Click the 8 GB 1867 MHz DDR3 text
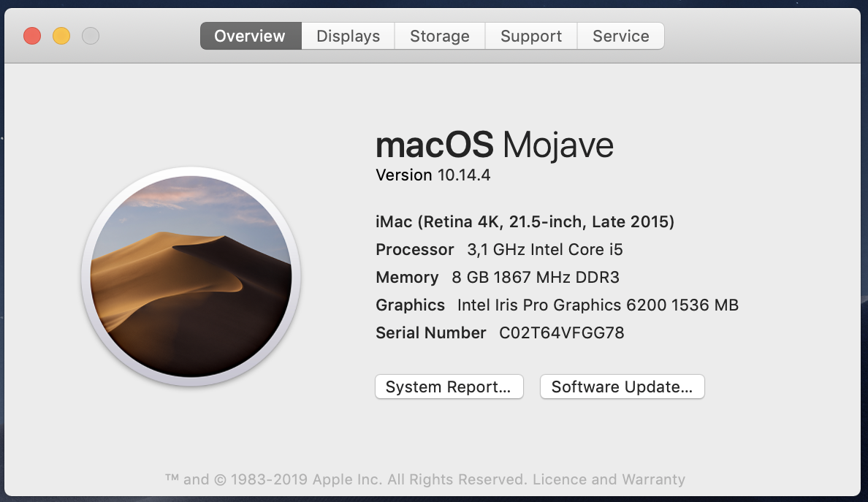This screenshot has height=502, width=868. click(x=536, y=277)
